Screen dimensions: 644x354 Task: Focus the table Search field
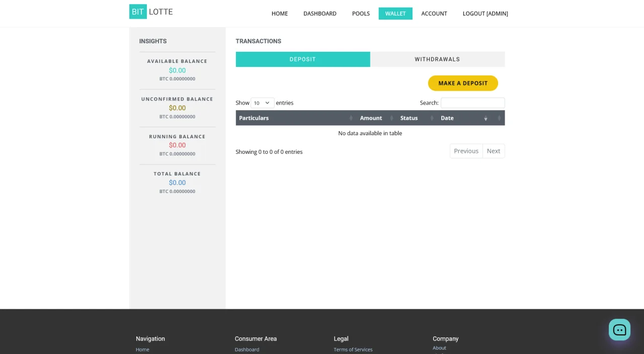[x=472, y=103]
